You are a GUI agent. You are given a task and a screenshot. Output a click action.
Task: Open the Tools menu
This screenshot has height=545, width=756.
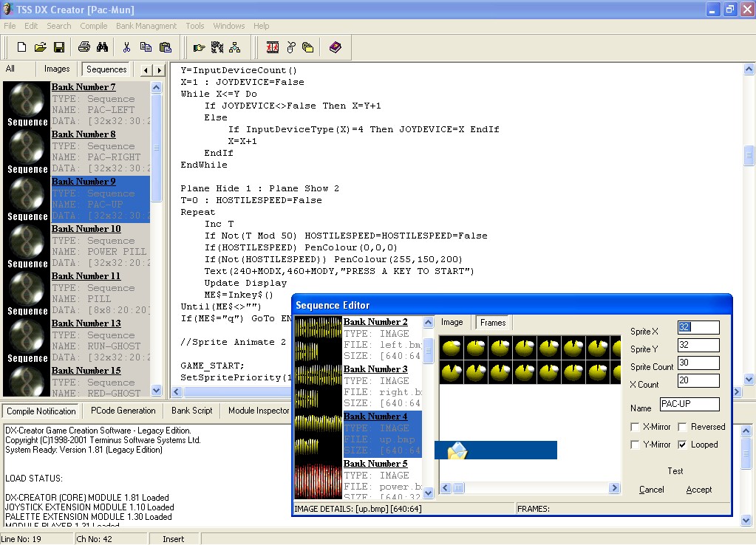pyautogui.click(x=195, y=26)
